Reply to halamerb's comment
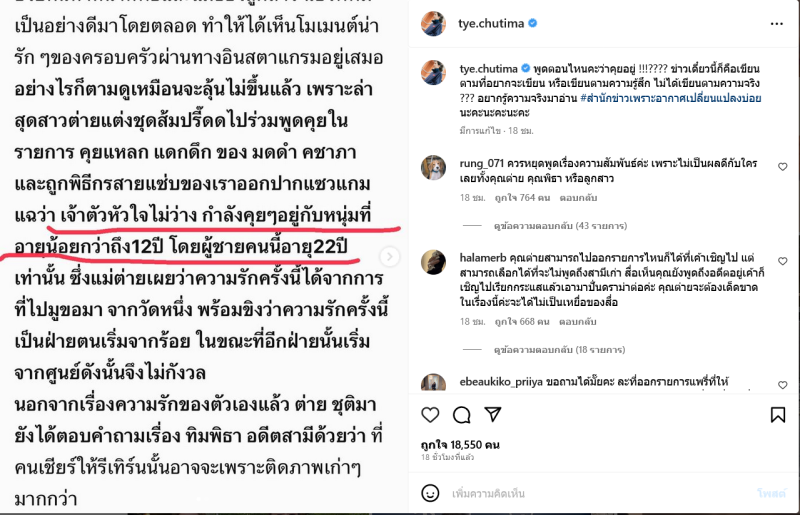Image resolution: width=800 pixels, height=515 pixels. [x=578, y=322]
